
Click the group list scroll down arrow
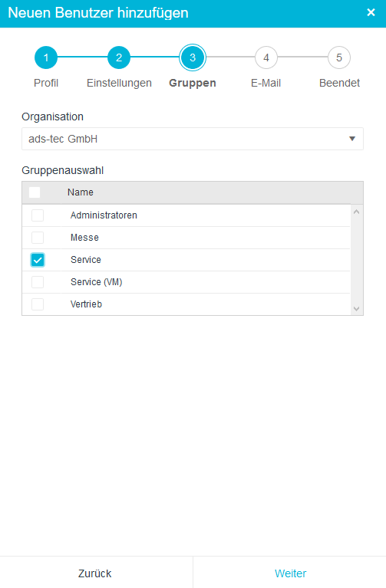(x=357, y=309)
